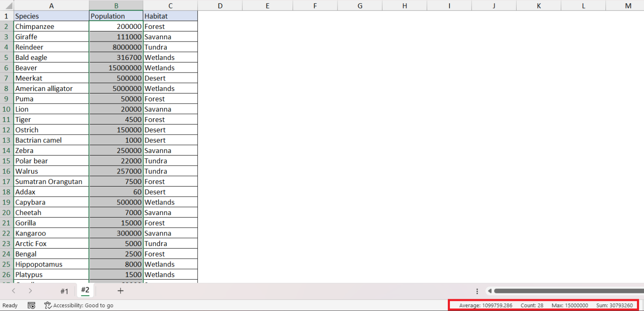Click the Count value in the status bar
The image size is (644, 311).
click(532, 305)
